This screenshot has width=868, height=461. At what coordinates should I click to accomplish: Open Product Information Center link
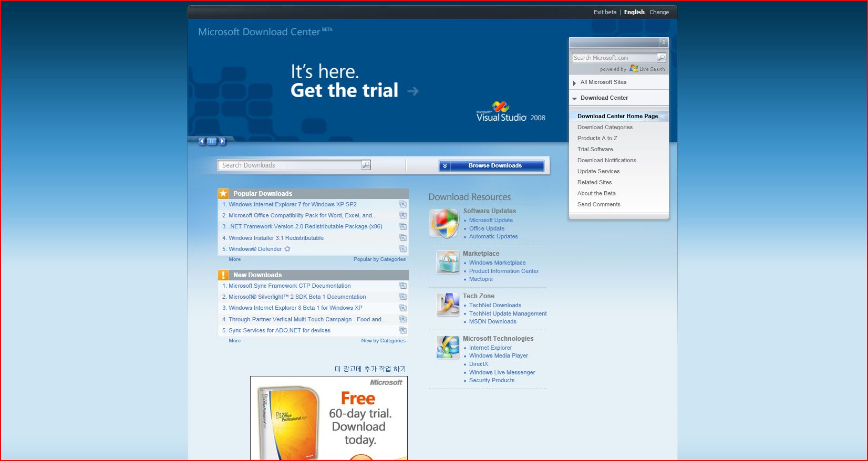[504, 271]
